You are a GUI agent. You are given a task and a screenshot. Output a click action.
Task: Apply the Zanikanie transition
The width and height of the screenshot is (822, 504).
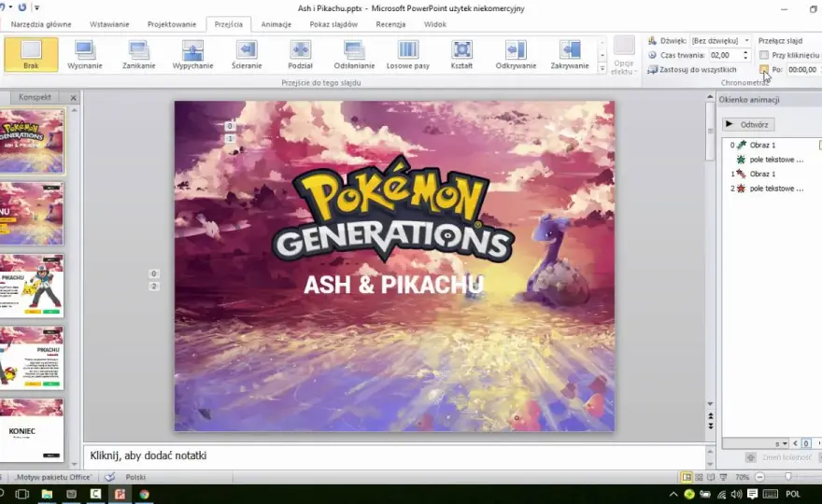(x=138, y=54)
